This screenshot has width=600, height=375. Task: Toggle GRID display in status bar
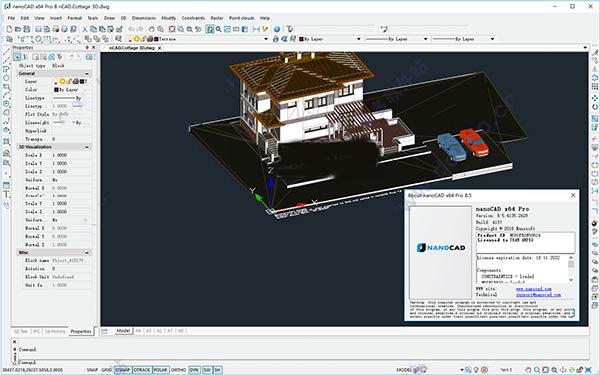106,370
